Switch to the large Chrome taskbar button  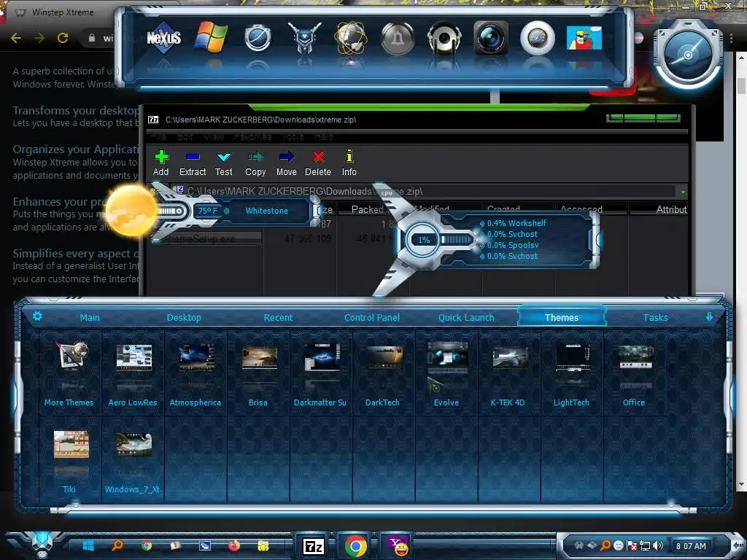click(355, 546)
